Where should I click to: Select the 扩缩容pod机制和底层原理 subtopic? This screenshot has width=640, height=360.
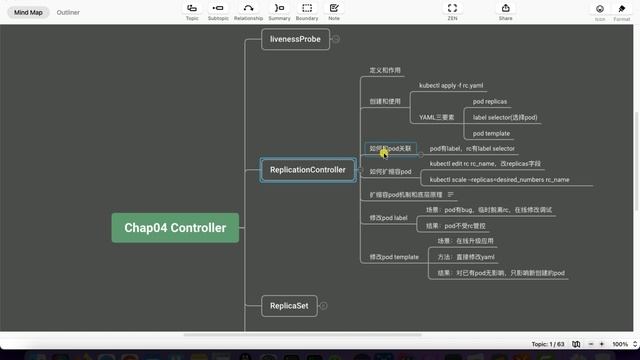coord(406,195)
